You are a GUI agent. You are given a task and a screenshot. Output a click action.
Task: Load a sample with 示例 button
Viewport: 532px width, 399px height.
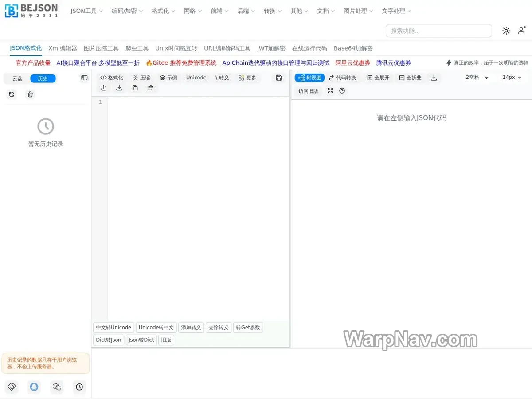pyautogui.click(x=168, y=78)
